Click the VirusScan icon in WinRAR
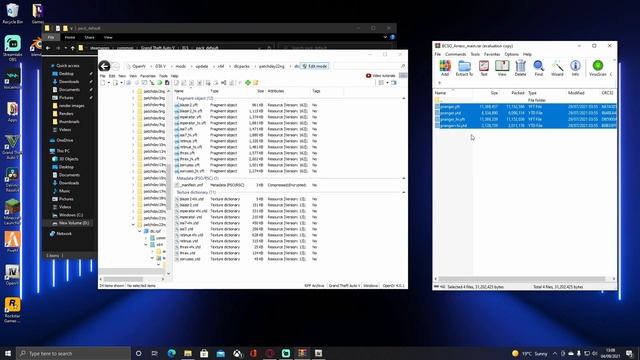 pos(598,68)
